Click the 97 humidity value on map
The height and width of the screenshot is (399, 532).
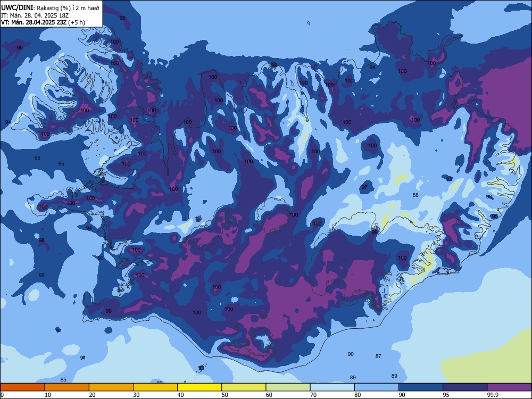[364, 187]
